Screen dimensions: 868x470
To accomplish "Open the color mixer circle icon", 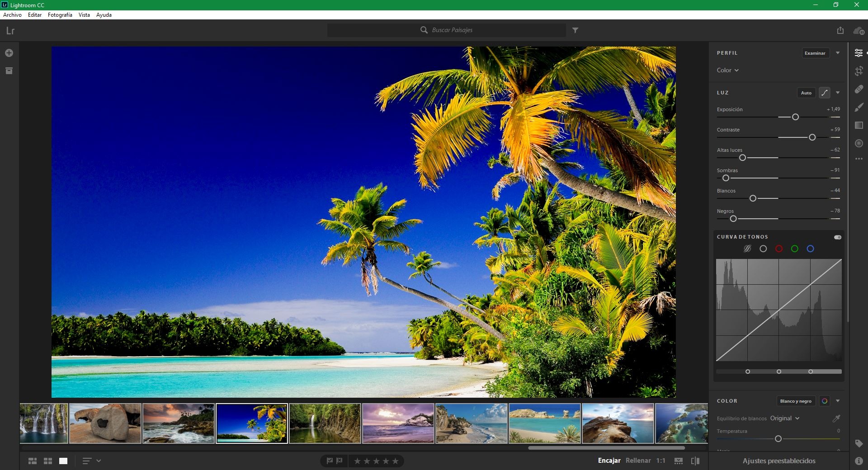I will pos(825,401).
